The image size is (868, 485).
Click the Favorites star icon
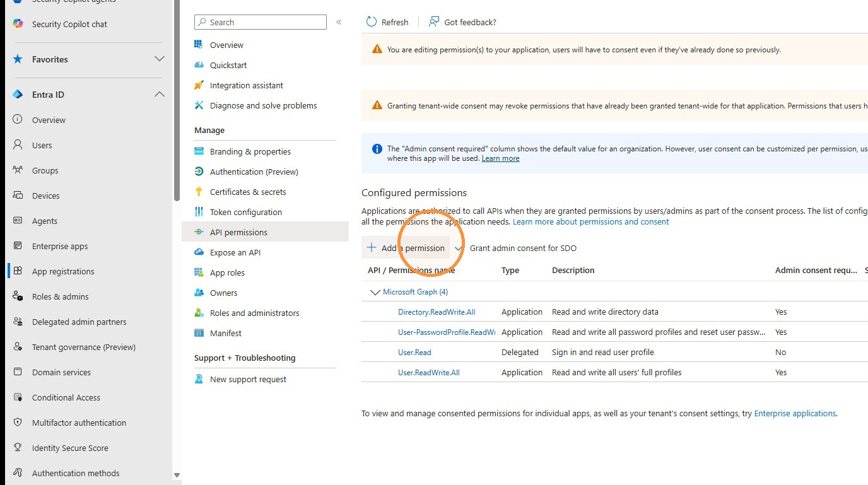click(x=18, y=59)
